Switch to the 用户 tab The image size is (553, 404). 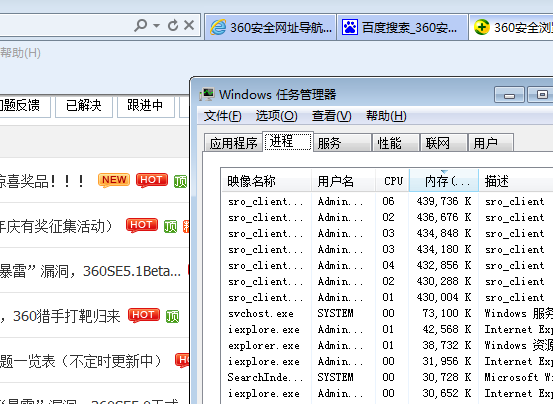pos(491,143)
